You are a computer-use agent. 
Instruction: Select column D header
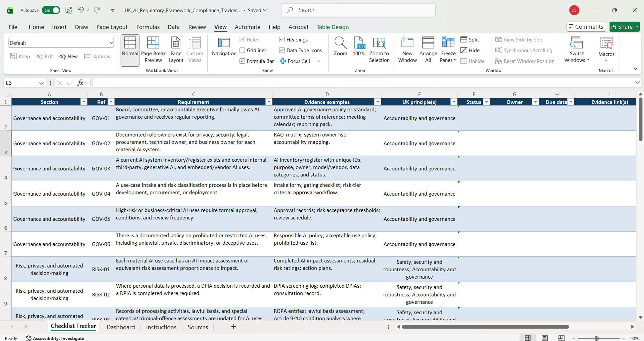click(327, 94)
